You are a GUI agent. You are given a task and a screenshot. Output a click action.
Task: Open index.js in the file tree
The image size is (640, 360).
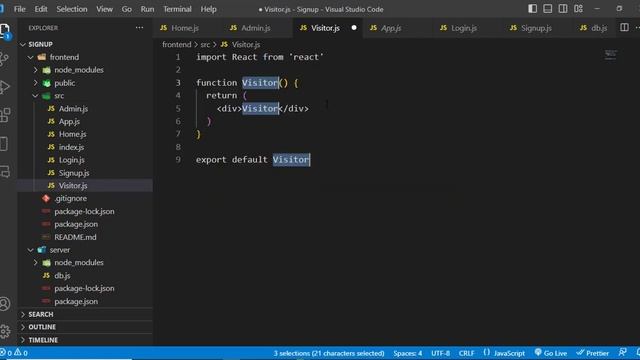click(x=86, y=147)
